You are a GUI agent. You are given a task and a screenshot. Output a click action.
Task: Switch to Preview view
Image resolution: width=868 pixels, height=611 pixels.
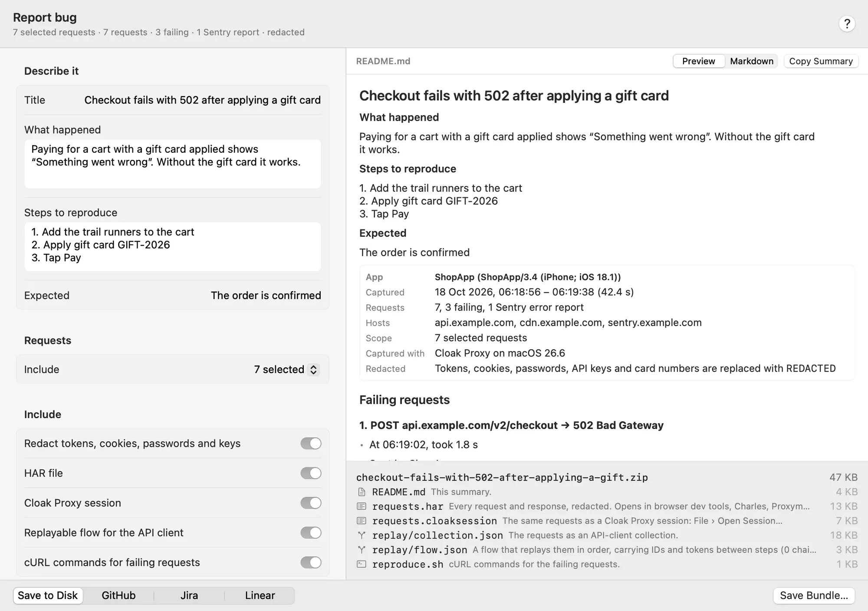coord(698,61)
